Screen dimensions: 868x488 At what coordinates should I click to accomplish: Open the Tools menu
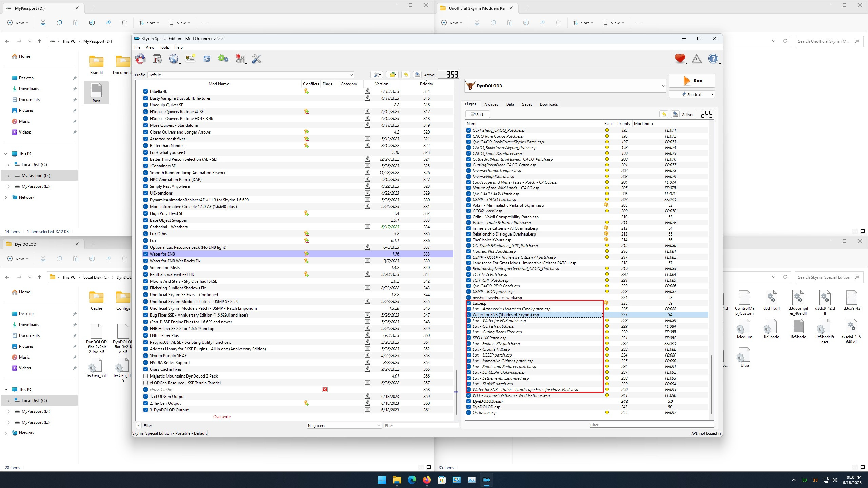click(x=164, y=47)
